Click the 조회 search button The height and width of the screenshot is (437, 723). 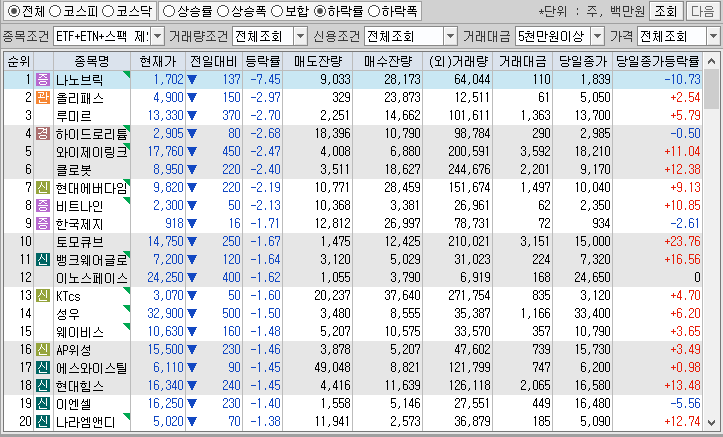coord(666,11)
